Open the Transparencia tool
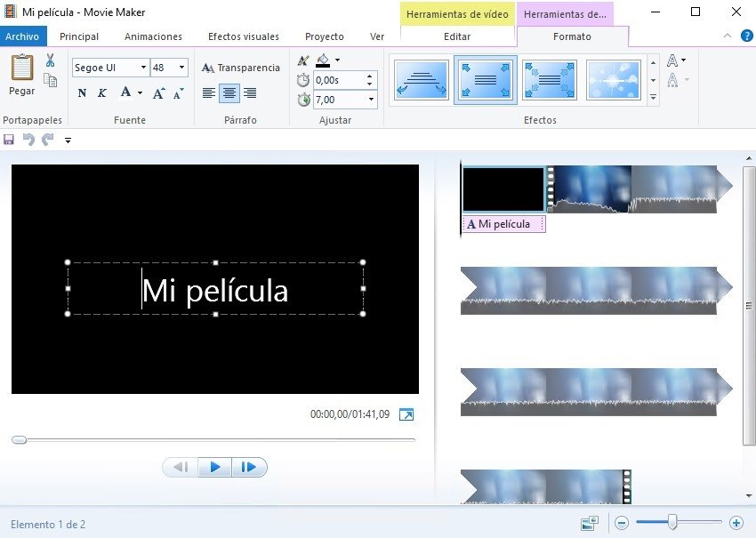The image size is (756, 538). tap(242, 68)
